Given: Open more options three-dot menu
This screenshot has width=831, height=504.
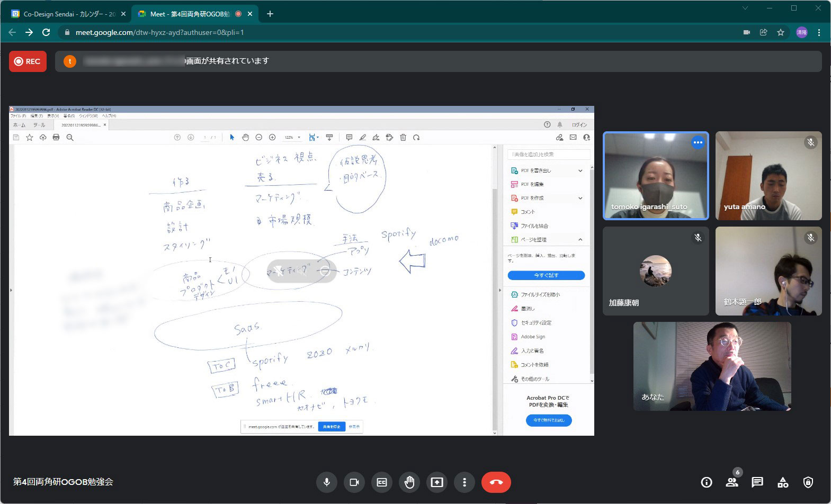Looking at the screenshot, I should tap(464, 482).
